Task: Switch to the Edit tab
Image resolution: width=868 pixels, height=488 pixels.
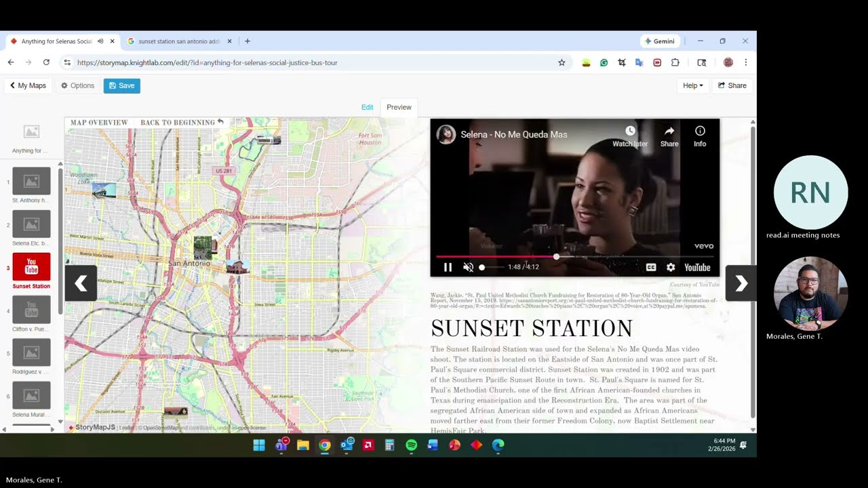Action: tap(367, 107)
